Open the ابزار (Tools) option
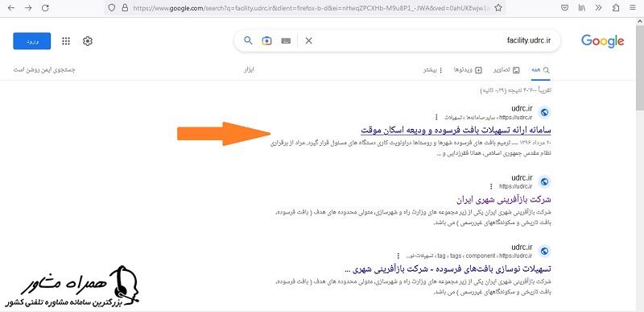The width and height of the screenshot is (644, 312). (x=250, y=70)
